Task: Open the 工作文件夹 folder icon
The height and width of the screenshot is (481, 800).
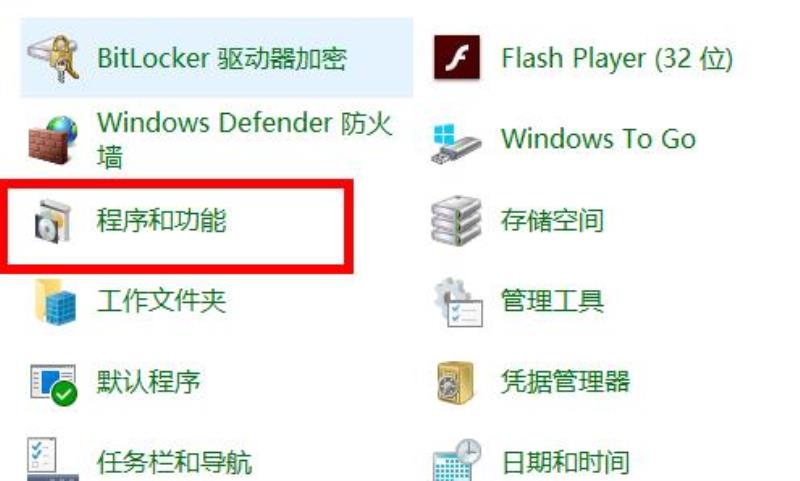Action: [55, 302]
